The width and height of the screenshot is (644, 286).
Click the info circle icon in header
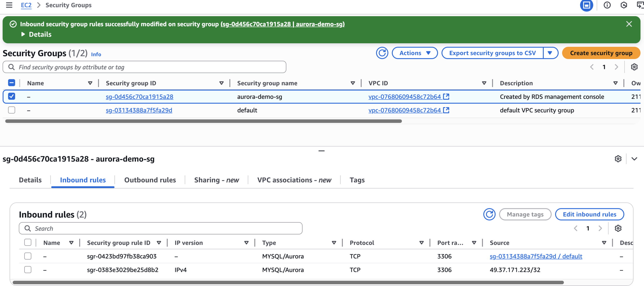point(607,5)
